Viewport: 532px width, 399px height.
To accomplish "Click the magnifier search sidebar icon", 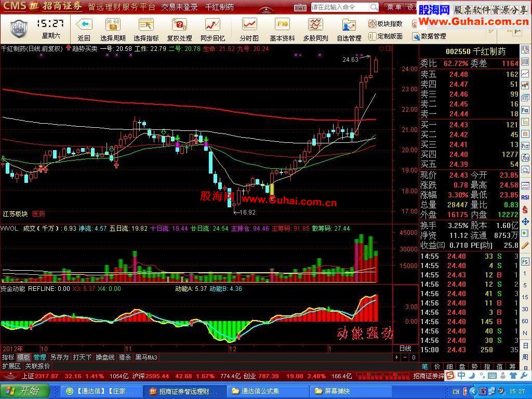I will point(525,169).
